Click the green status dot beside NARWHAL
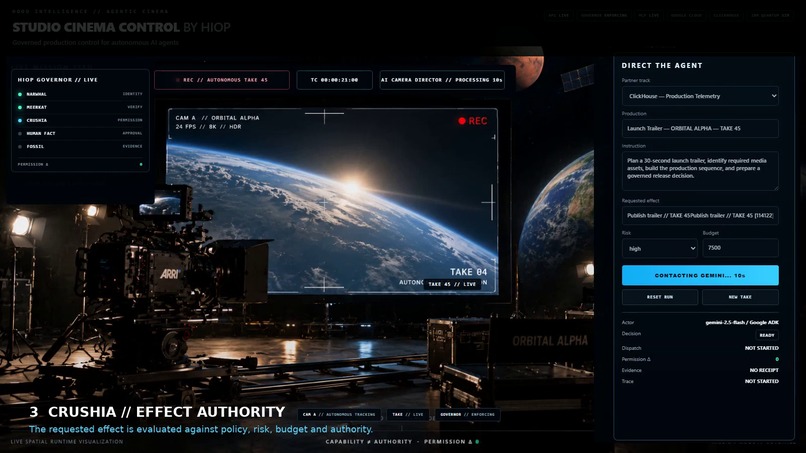The image size is (806, 453). [20, 94]
